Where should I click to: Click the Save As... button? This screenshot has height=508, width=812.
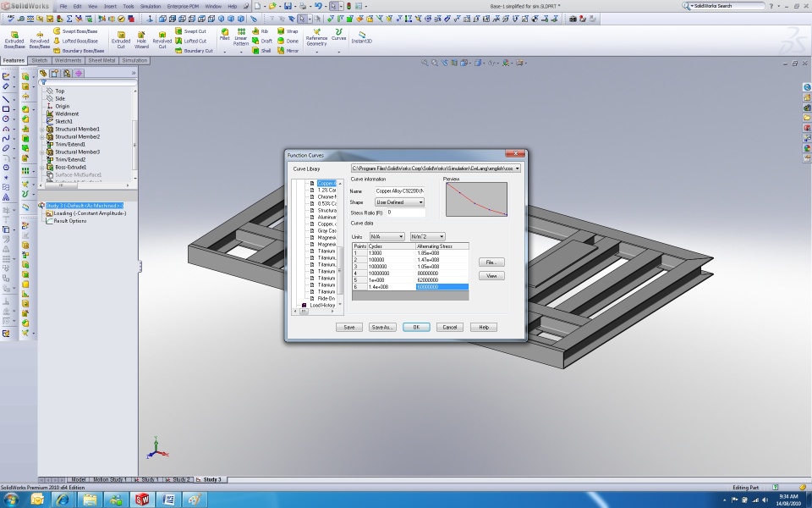(382, 327)
